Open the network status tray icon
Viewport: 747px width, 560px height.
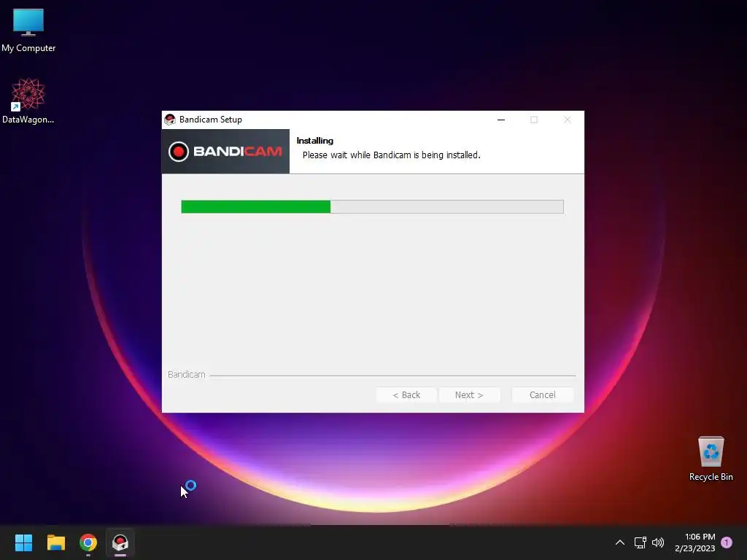(640, 542)
